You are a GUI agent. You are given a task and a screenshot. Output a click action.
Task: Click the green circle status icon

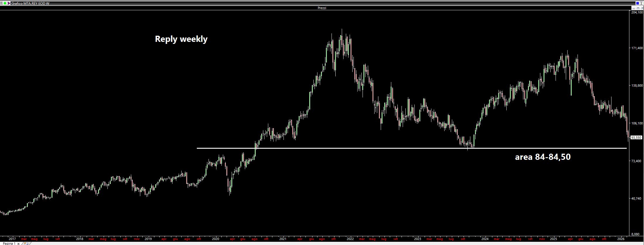click(x=5, y=3)
